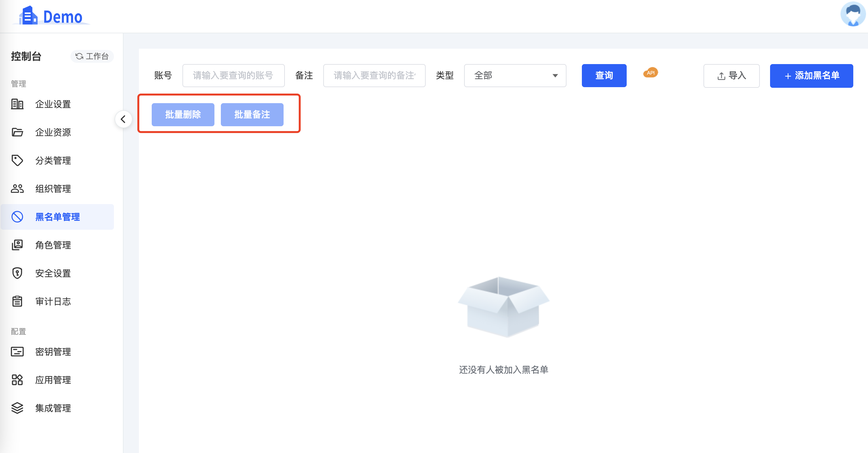
Task: Click the 查询 search button
Action: click(604, 76)
